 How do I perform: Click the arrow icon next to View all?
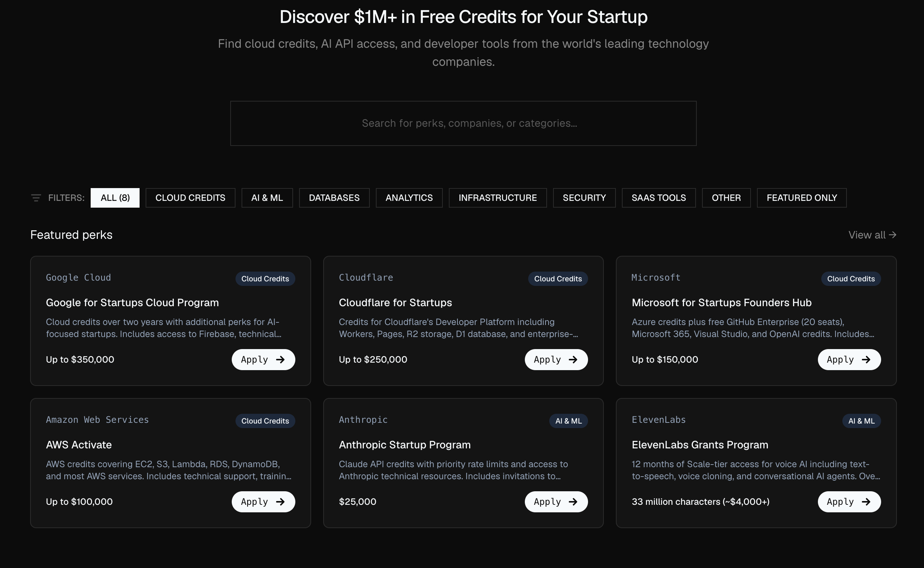tap(893, 235)
